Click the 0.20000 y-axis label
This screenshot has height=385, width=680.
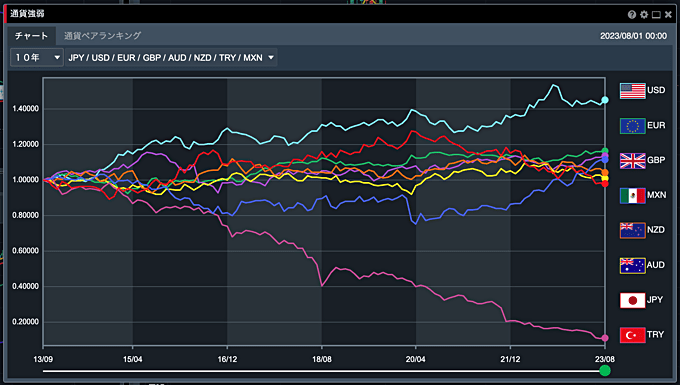tap(26, 322)
